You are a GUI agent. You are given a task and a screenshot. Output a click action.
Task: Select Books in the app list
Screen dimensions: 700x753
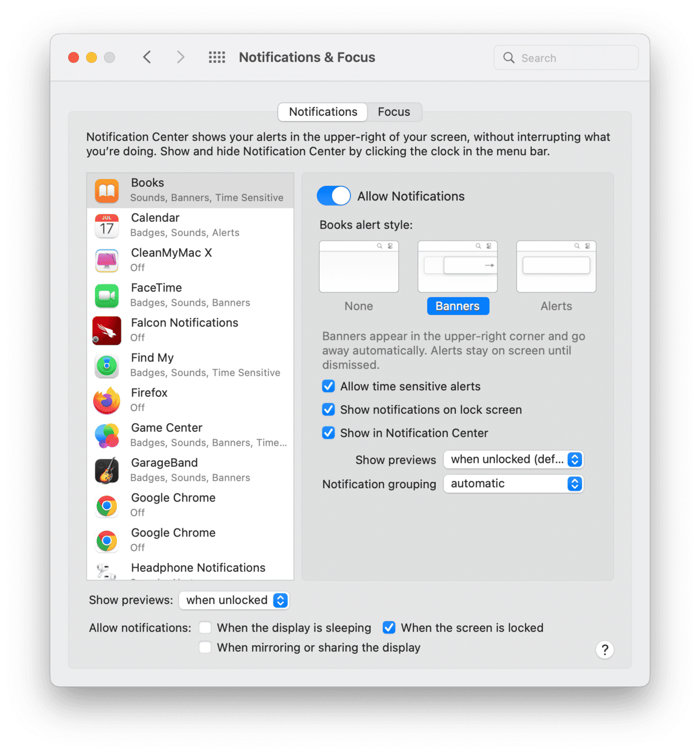pyautogui.click(x=190, y=191)
